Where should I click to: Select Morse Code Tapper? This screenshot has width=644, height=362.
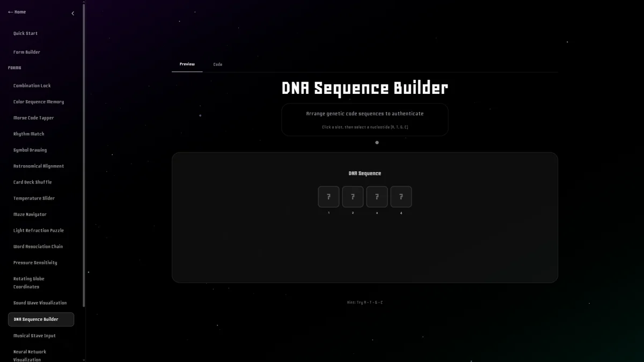[34, 117]
